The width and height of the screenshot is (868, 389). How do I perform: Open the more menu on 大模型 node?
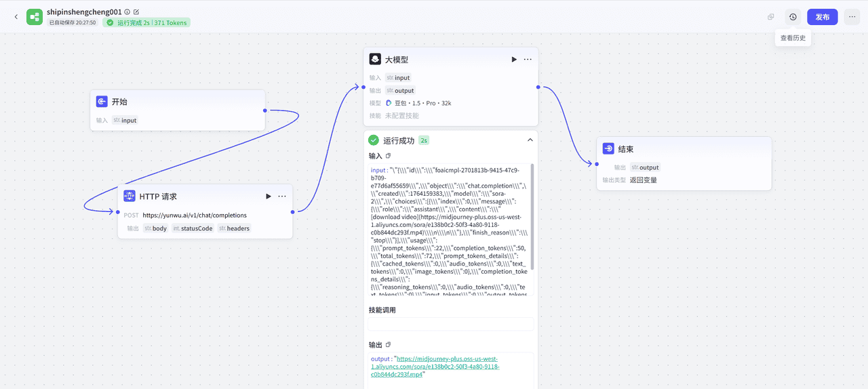pos(528,60)
